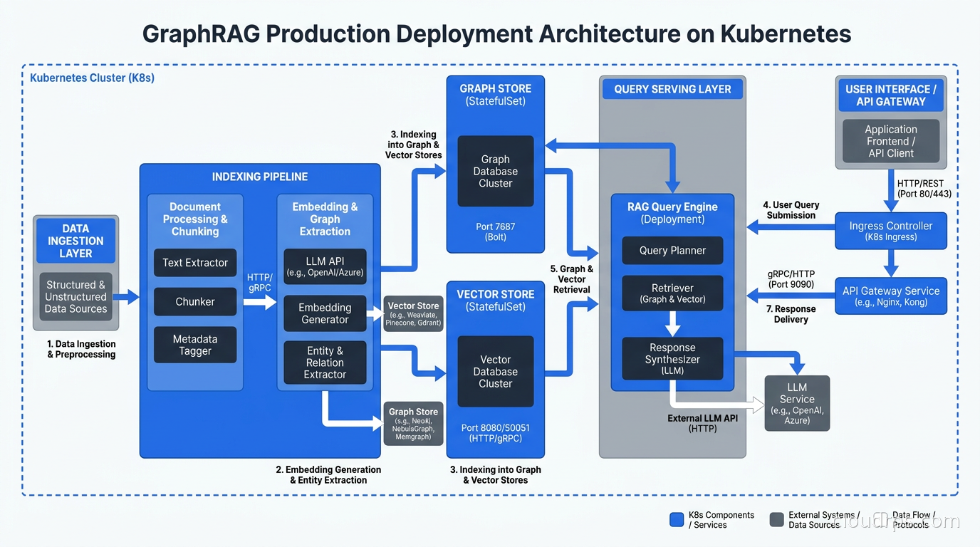Click the GRAPH STORE (StatefulSet) heading
Screen dimensions: 980x547
coord(496,95)
